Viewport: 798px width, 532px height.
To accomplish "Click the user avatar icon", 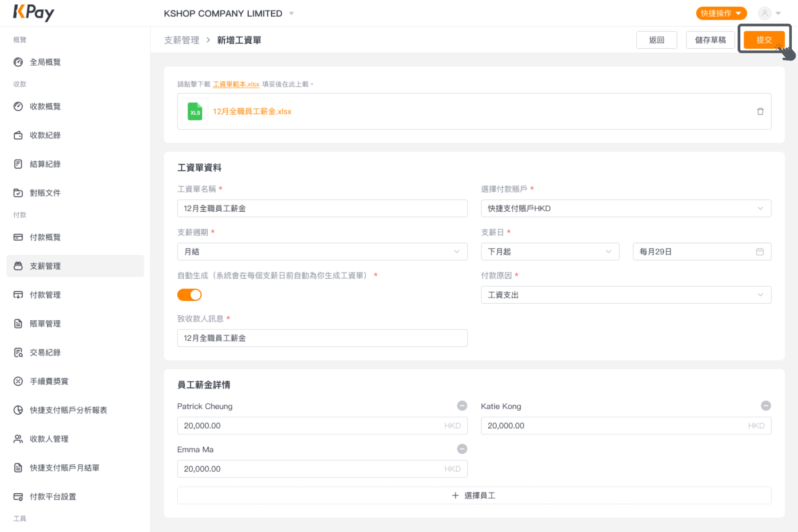I will (764, 13).
